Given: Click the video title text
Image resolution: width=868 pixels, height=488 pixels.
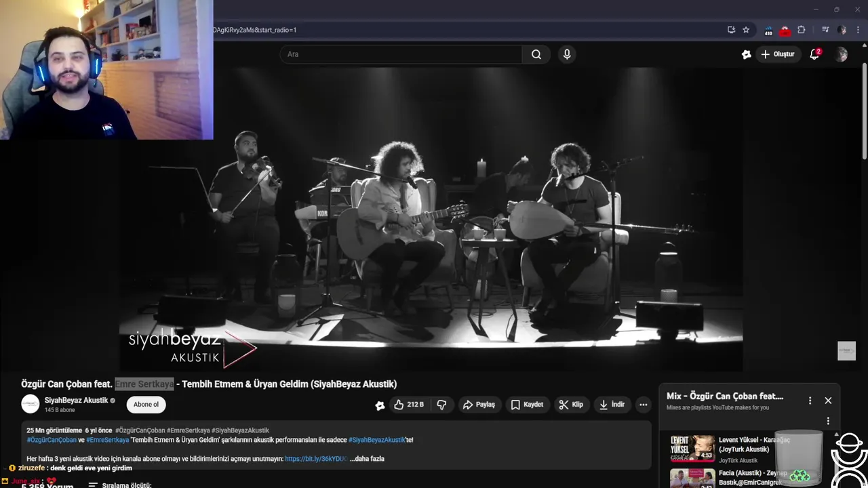Looking at the screenshot, I should tap(209, 384).
